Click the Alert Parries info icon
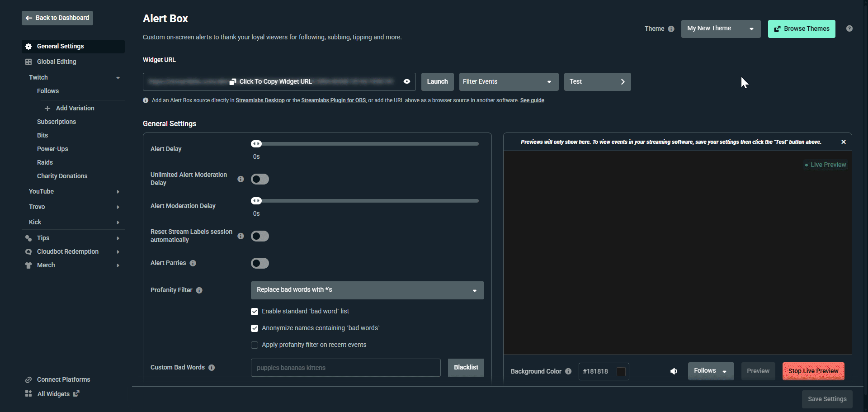The image size is (868, 412). point(193,263)
